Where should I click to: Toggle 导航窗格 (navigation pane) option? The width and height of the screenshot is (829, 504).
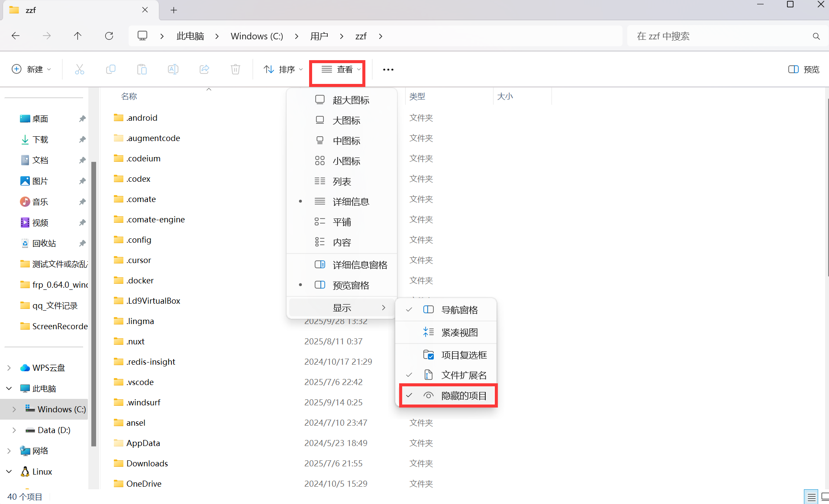pyautogui.click(x=446, y=310)
